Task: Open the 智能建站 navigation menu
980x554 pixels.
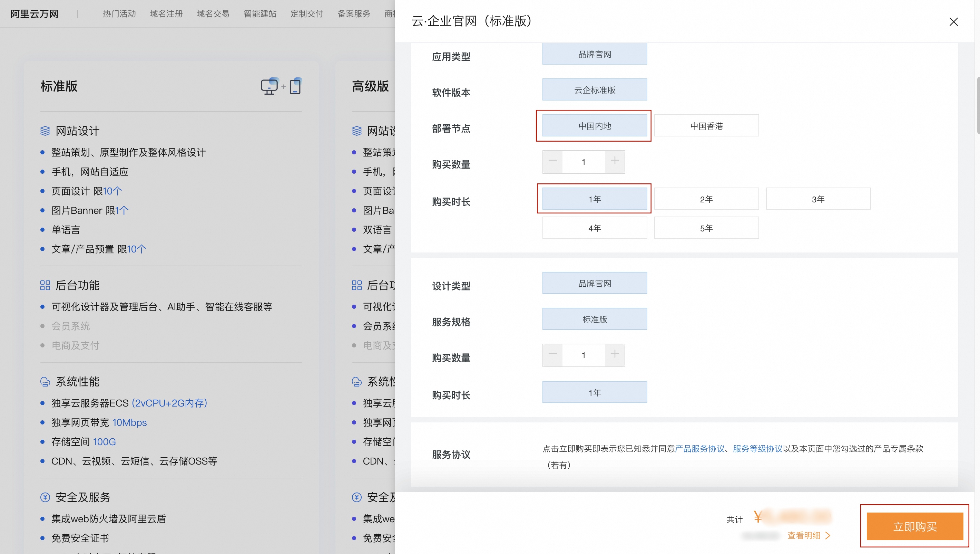Action: [260, 13]
